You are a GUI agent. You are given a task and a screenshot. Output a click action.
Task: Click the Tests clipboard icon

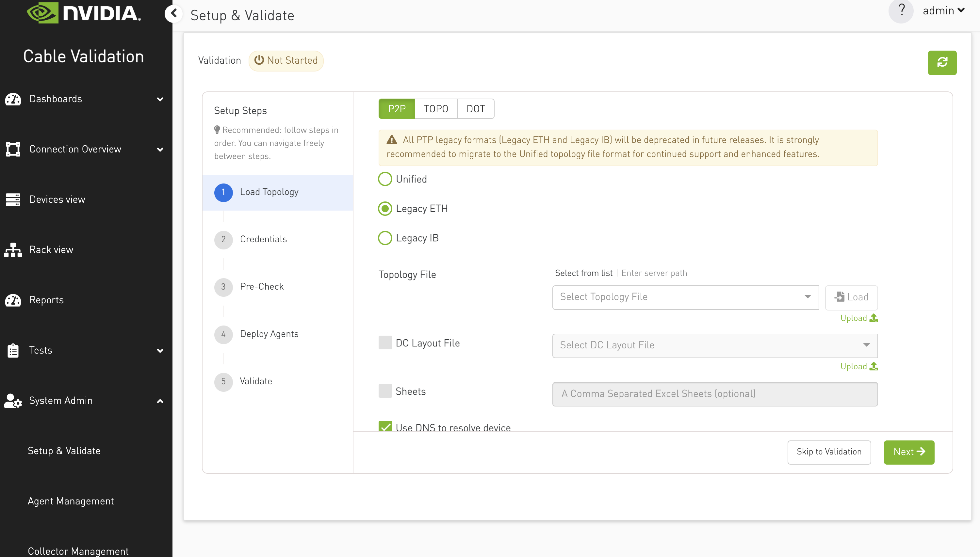click(x=13, y=350)
